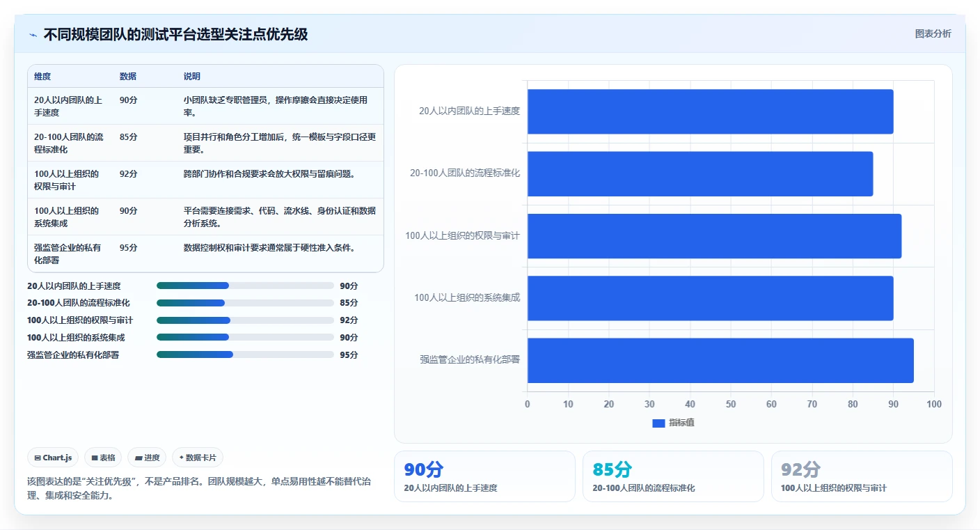Click the chart bar for 100人以上组织的系统集成
This screenshot has width=980, height=530.
tap(710, 298)
